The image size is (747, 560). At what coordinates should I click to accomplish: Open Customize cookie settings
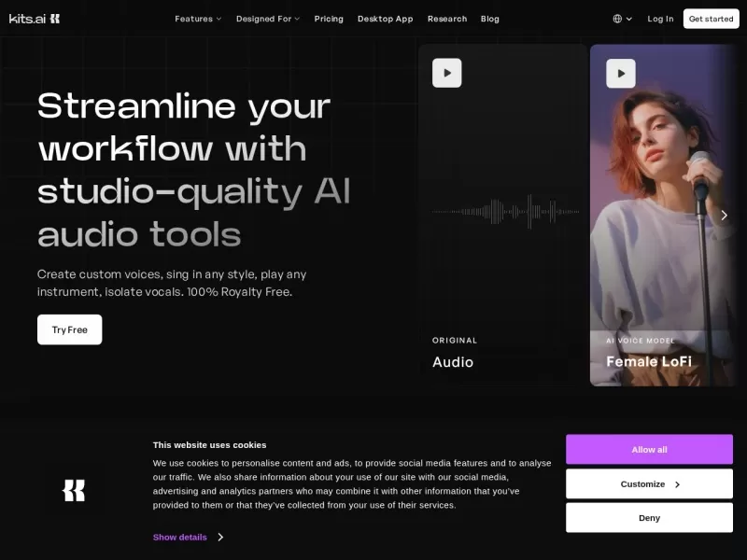pyautogui.click(x=649, y=484)
